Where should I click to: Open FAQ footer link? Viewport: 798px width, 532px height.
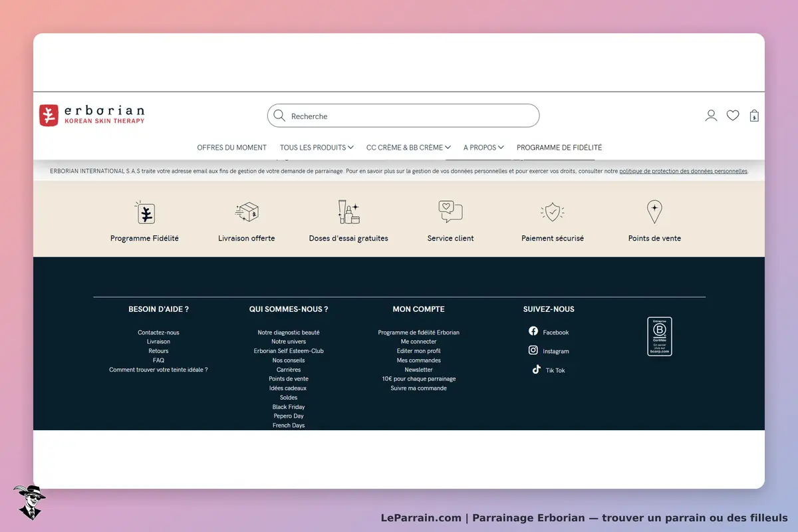coord(158,360)
